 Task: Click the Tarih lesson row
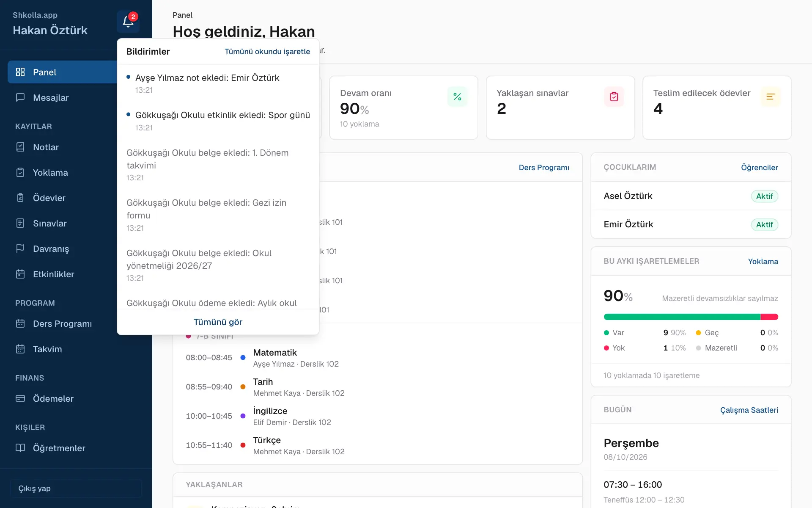(377, 387)
